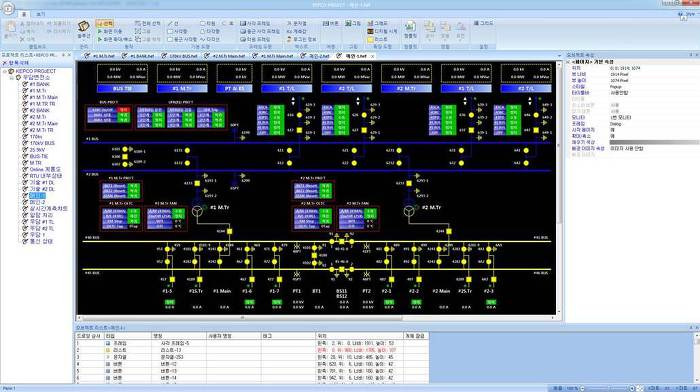Collapse the page basic properties section
This screenshot has height=392, width=700.
pos(568,62)
